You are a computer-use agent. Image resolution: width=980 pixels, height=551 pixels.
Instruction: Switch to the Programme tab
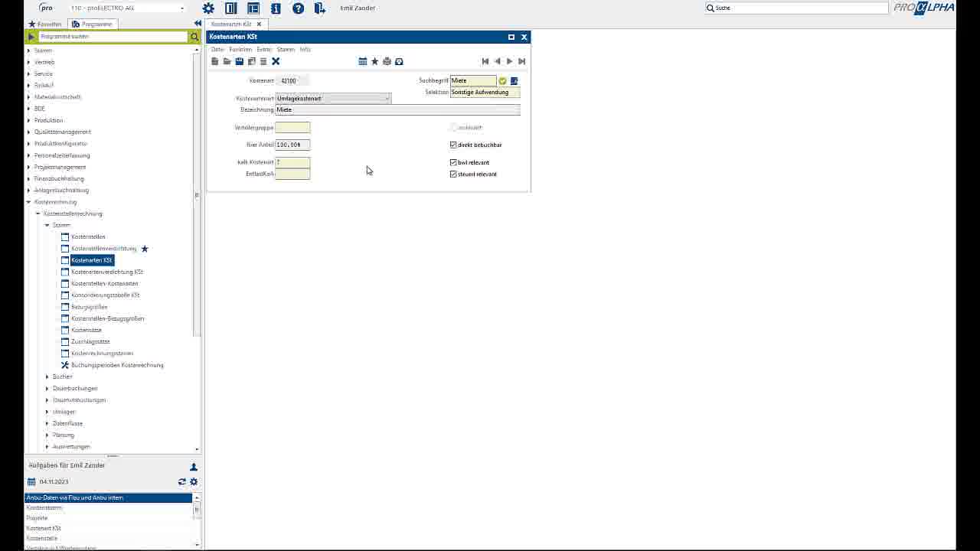click(x=92, y=24)
